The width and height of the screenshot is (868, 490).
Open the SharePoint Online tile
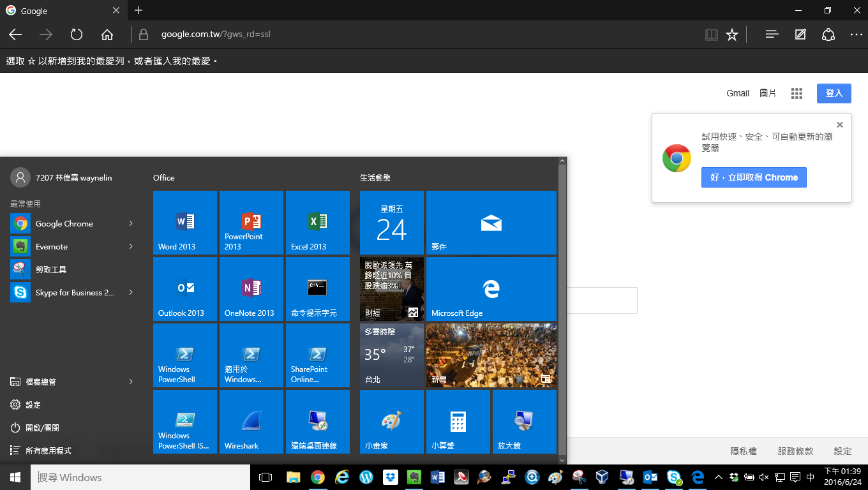(x=318, y=355)
